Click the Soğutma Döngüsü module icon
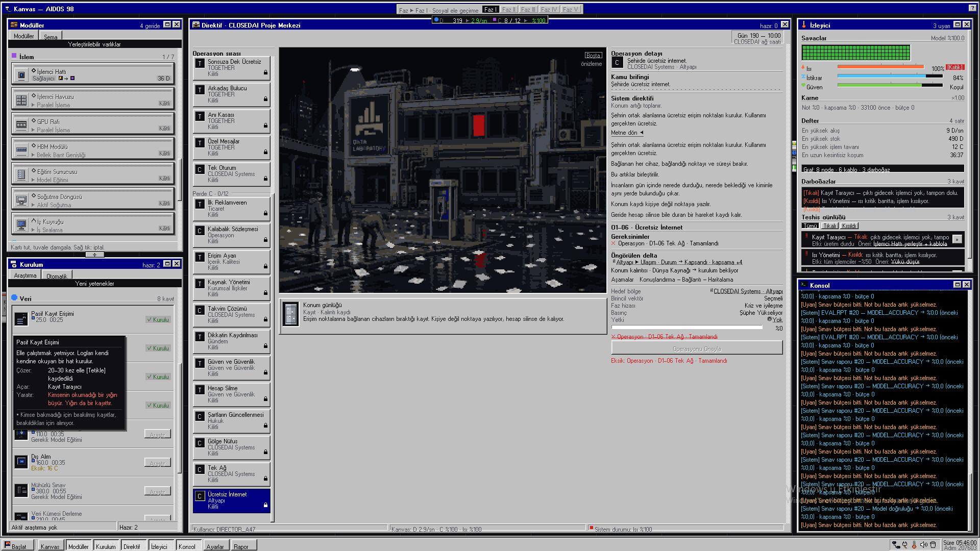The width and height of the screenshot is (980, 551). click(x=21, y=200)
